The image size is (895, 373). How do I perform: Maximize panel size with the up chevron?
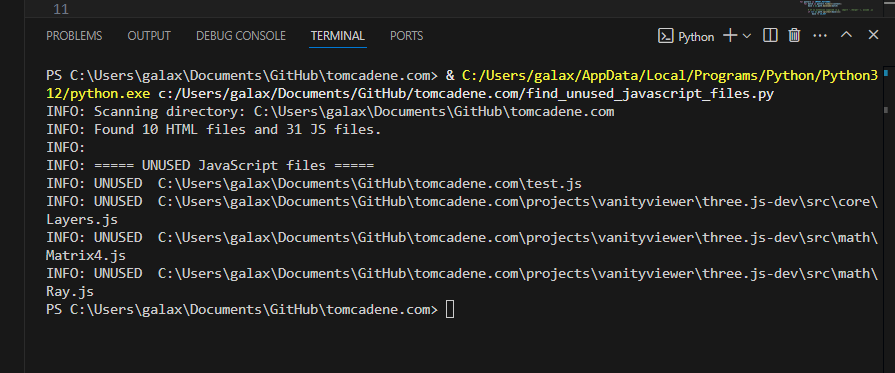[846, 35]
